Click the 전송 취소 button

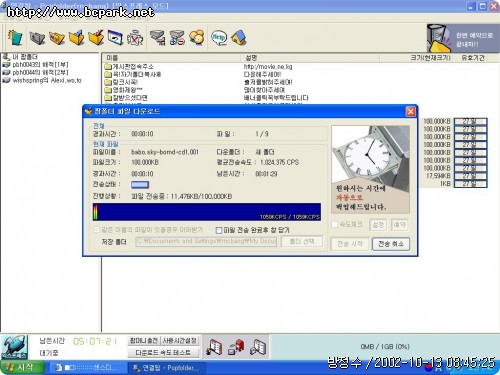point(391,244)
